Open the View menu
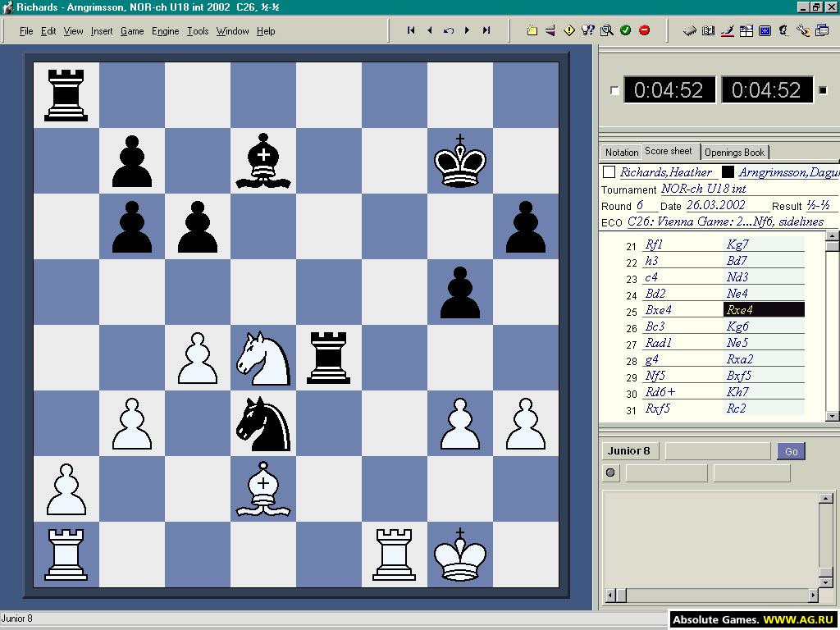The width and height of the screenshot is (840, 630). point(73,31)
